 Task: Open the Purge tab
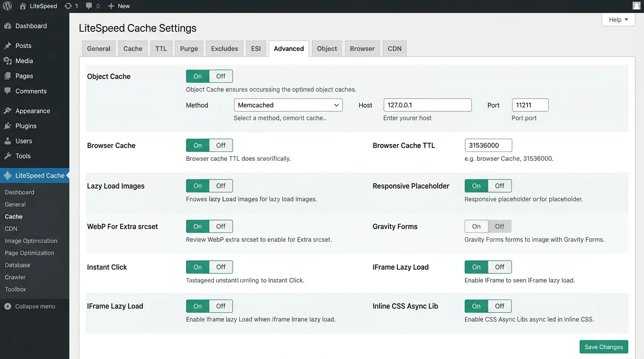(x=189, y=49)
